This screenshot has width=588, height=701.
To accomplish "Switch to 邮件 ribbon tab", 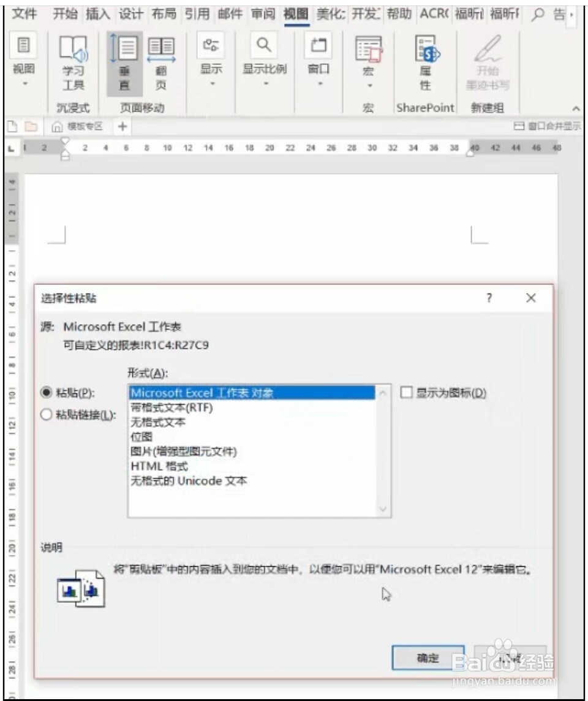I will coord(230,14).
